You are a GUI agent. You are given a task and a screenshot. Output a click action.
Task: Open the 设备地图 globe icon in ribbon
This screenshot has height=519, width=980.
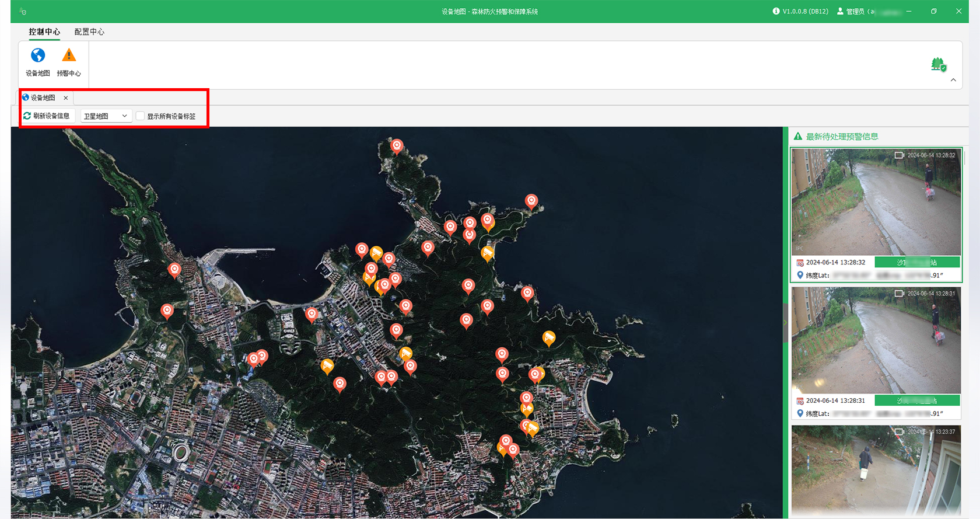coord(38,56)
